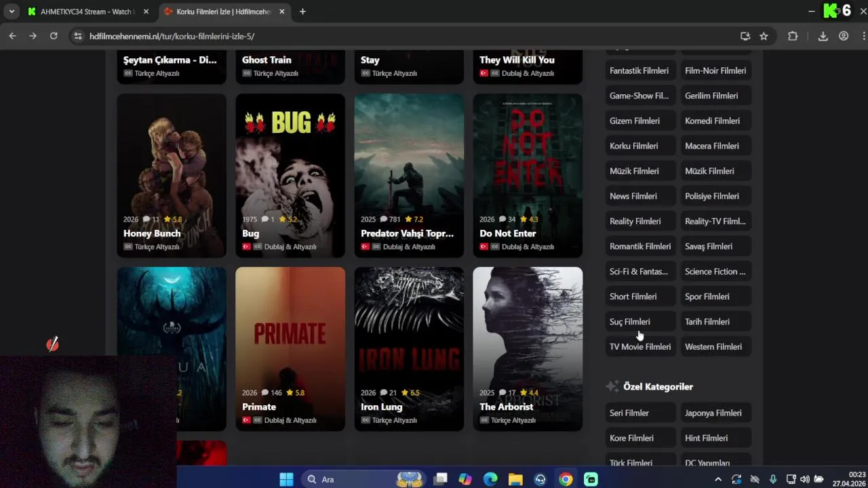Select Korku Filmleri category
The height and width of the screenshot is (488, 868).
coord(639,146)
